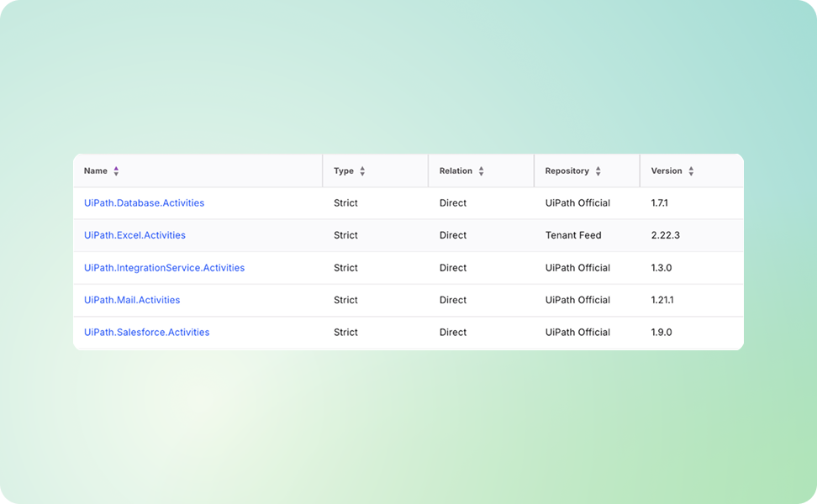Viewport: 817px width, 504px height.
Task: Select the Name column header
Action: (95, 171)
